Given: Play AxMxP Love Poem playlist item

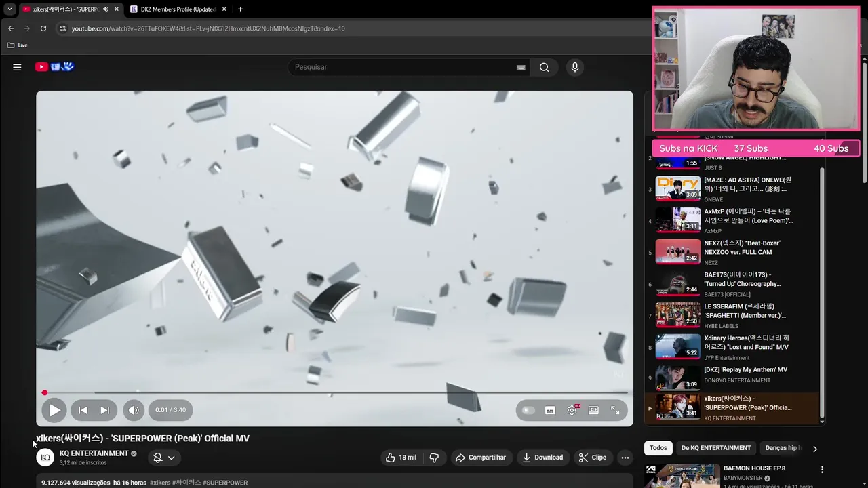Looking at the screenshot, I should 732,221.
